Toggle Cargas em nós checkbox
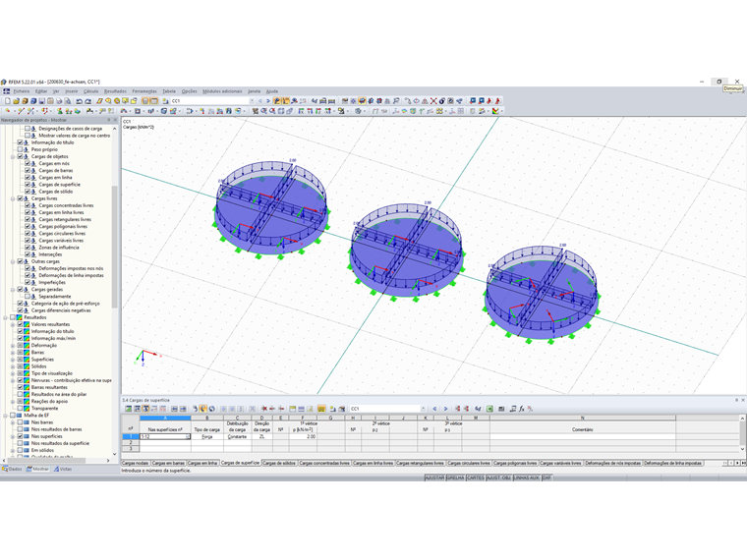 click(28, 163)
